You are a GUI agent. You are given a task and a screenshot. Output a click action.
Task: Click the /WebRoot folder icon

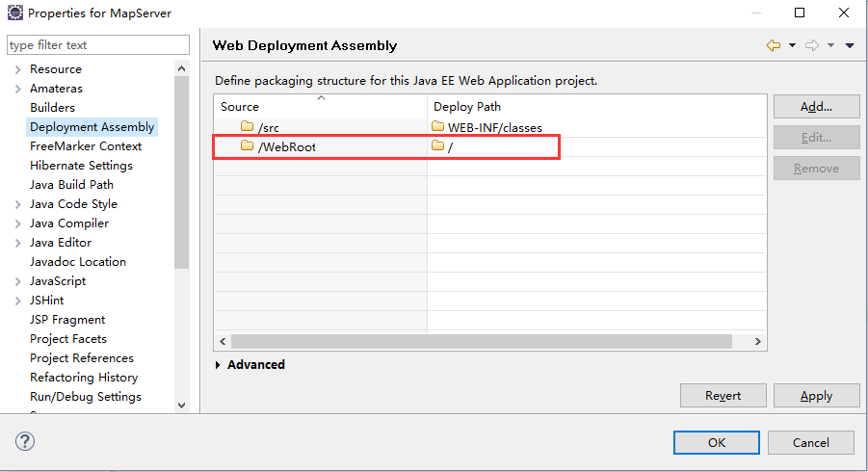point(247,145)
